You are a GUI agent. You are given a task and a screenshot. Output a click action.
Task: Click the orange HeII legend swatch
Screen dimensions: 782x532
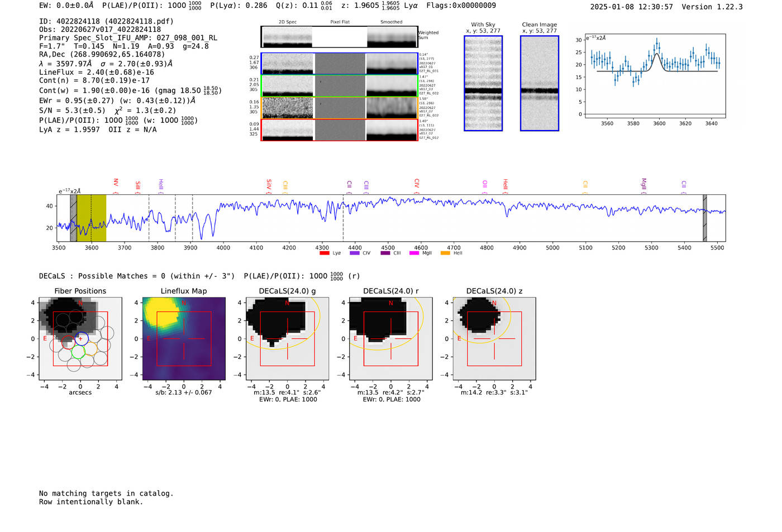(445, 253)
